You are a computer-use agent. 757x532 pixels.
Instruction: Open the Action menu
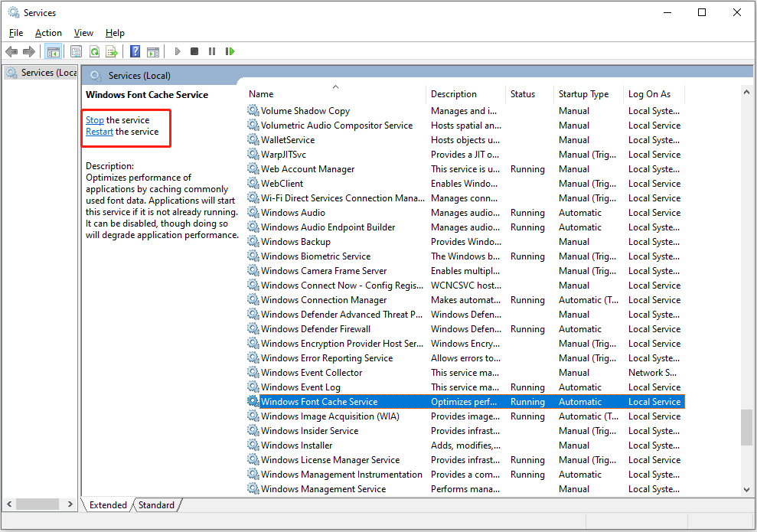pos(48,33)
